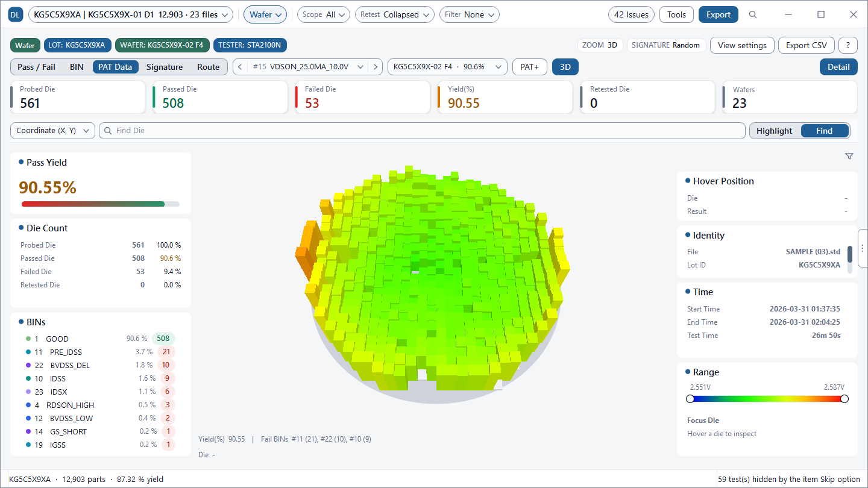Open the Scope All dropdown
Image resolution: width=868 pixels, height=488 pixels.
pos(324,14)
